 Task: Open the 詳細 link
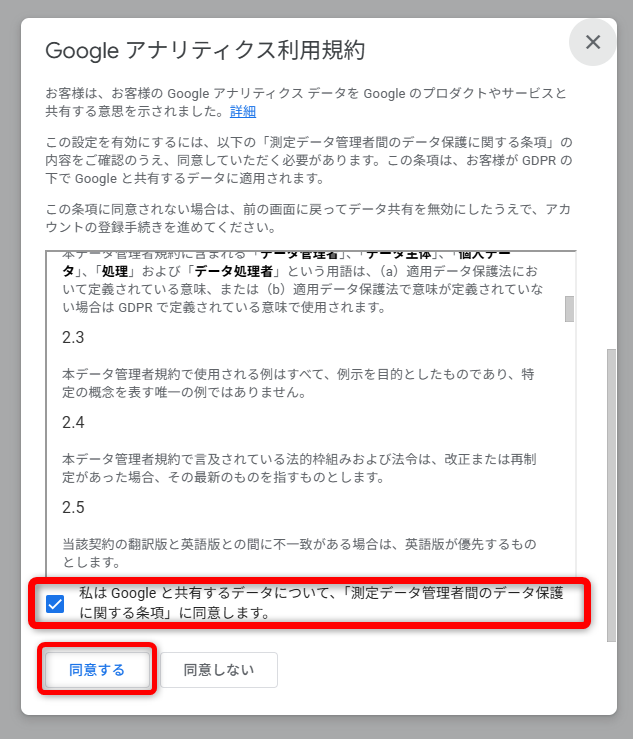[x=243, y=112]
